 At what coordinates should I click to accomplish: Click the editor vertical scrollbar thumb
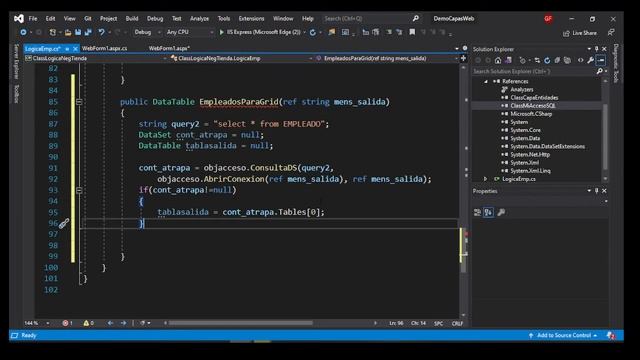coord(463,250)
